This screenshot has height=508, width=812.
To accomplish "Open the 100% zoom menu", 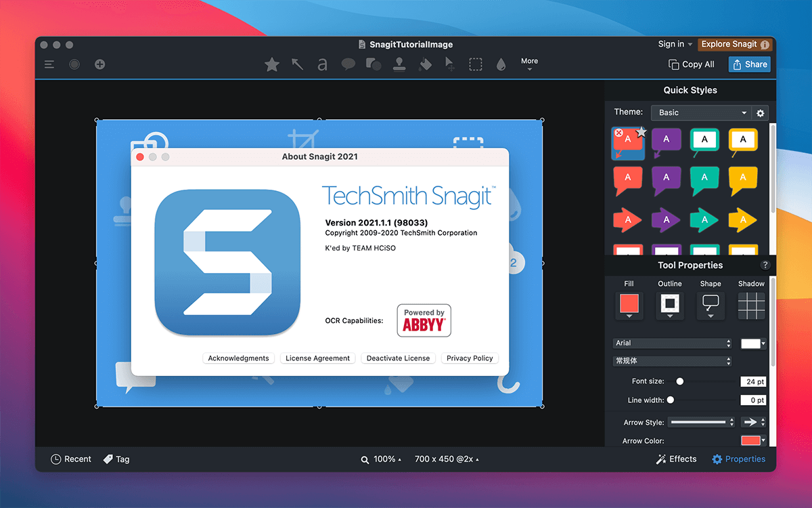I will (x=381, y=459).
